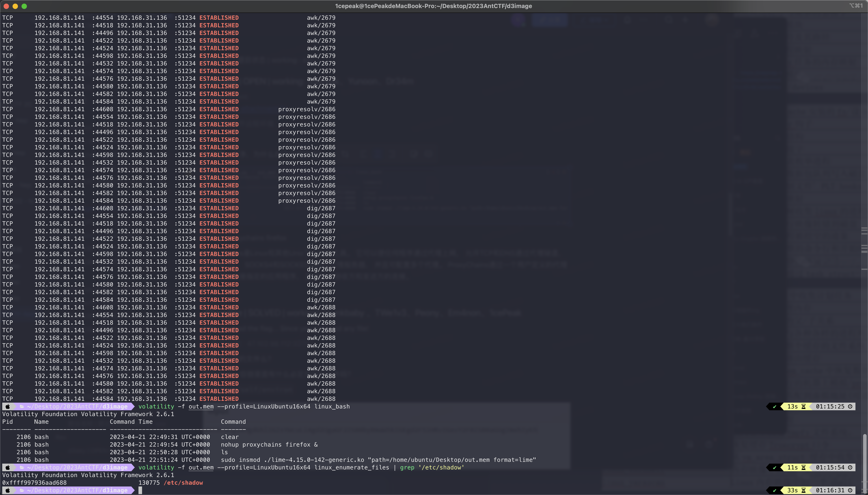Click the hourglass icon next to 13s
868x495 pixels.
pyautogui.click(x=803, y=407)
